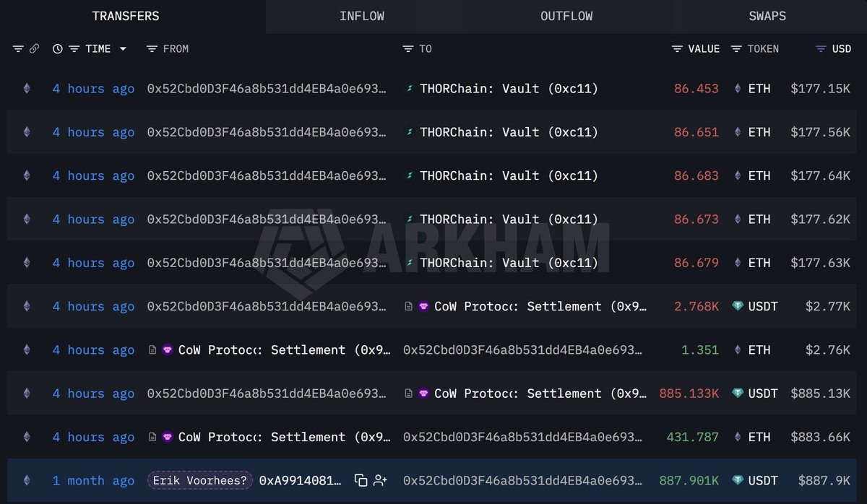This screenshot has width=867, height=504.
Task: Click the chain link icon in header
Action: click(34, 49)
